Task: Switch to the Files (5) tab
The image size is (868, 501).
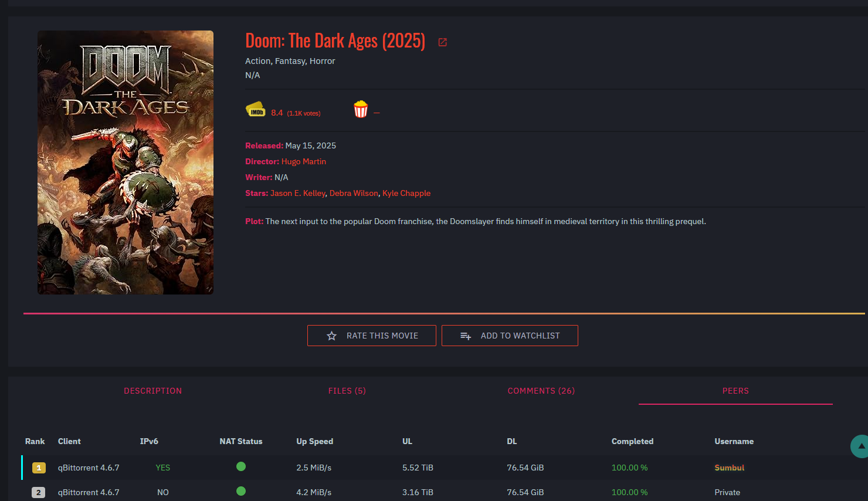Action: point(347,391)
